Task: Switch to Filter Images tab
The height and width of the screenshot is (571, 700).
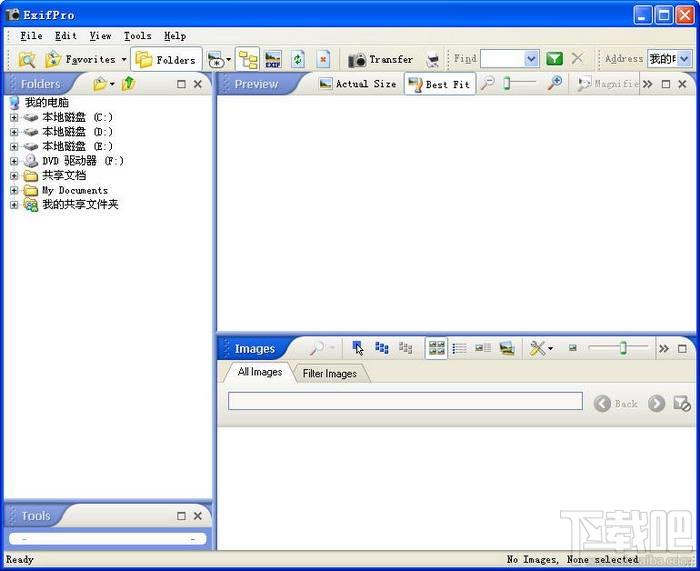Action: coord(329,374)
